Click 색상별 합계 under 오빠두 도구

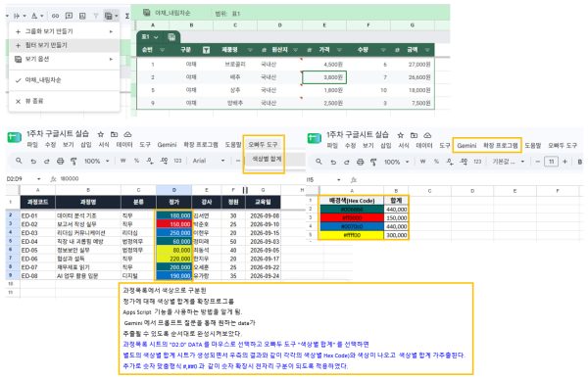click(x=267, y=159)
